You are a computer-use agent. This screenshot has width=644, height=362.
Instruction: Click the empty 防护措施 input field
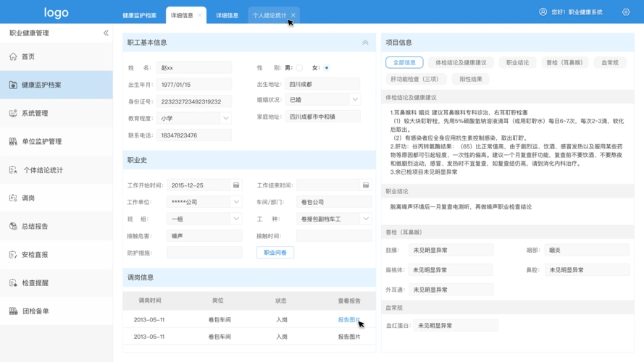[204, 253]
